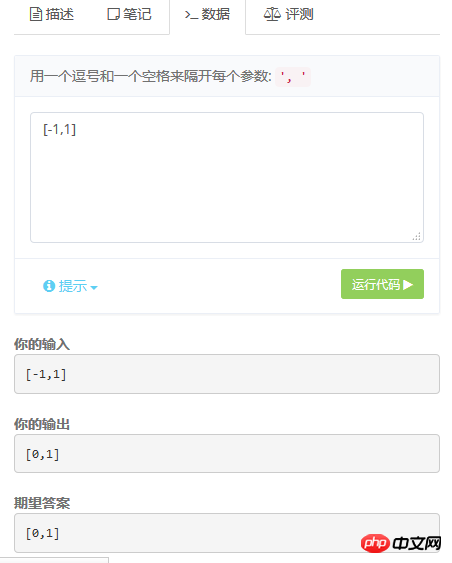
Task: Click the ', ' separator code sample
Action: [293, 77]
